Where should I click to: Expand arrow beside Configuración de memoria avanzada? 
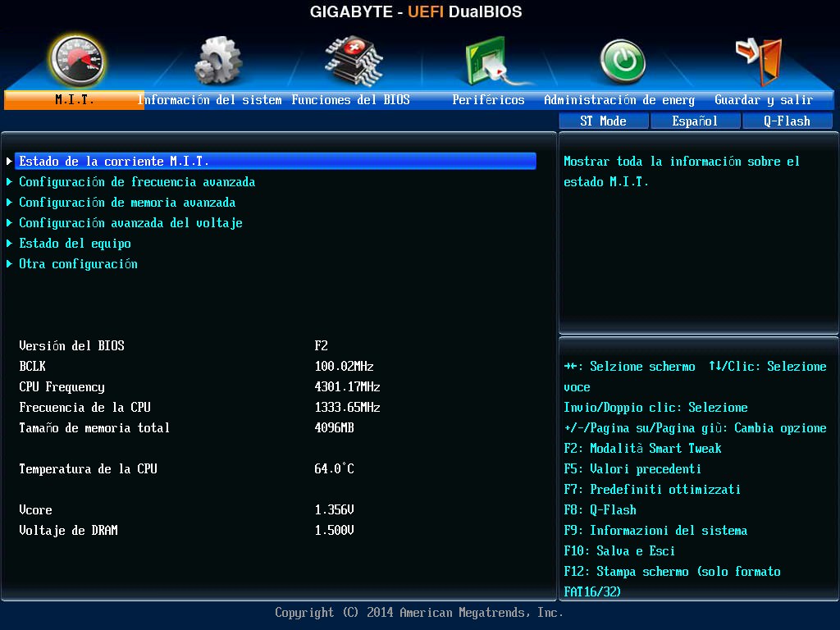click(9, 203)
